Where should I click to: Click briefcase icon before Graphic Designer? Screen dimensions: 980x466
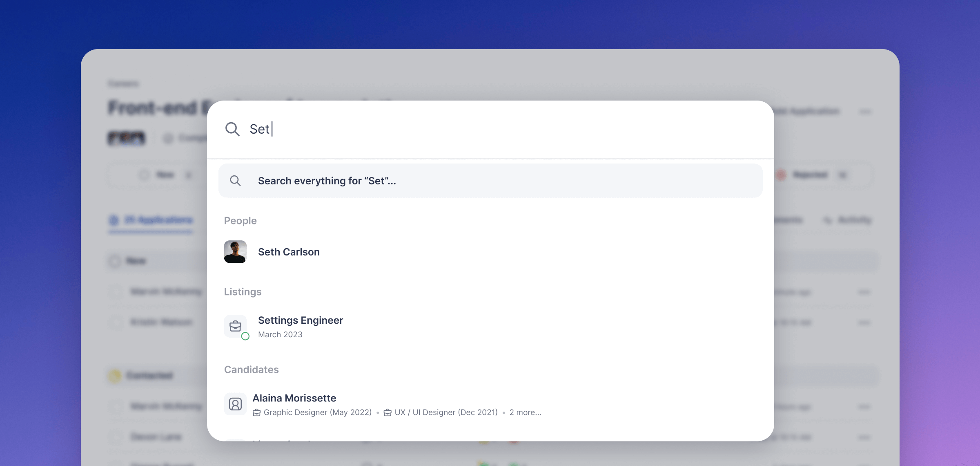pyautogui.click(x=256, y=412)
